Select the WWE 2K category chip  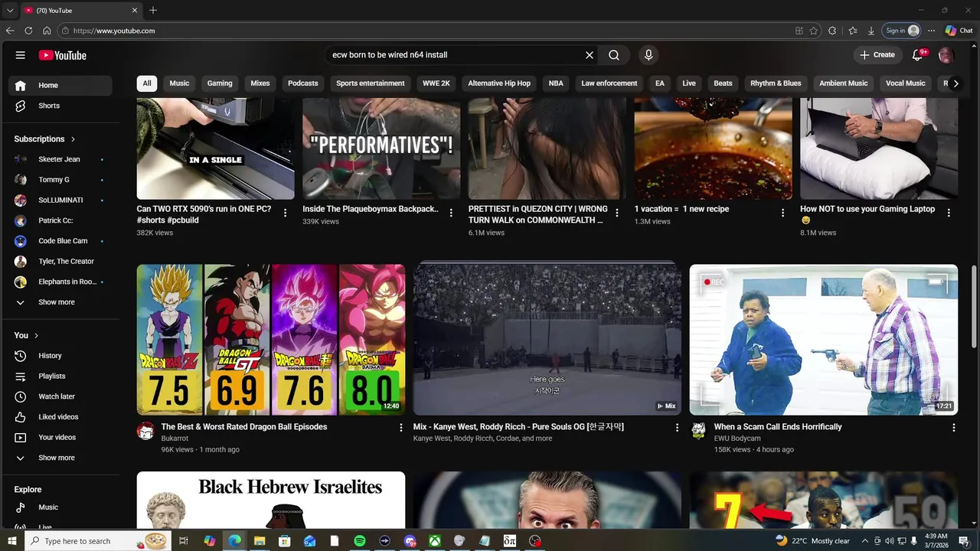point(436,83)
